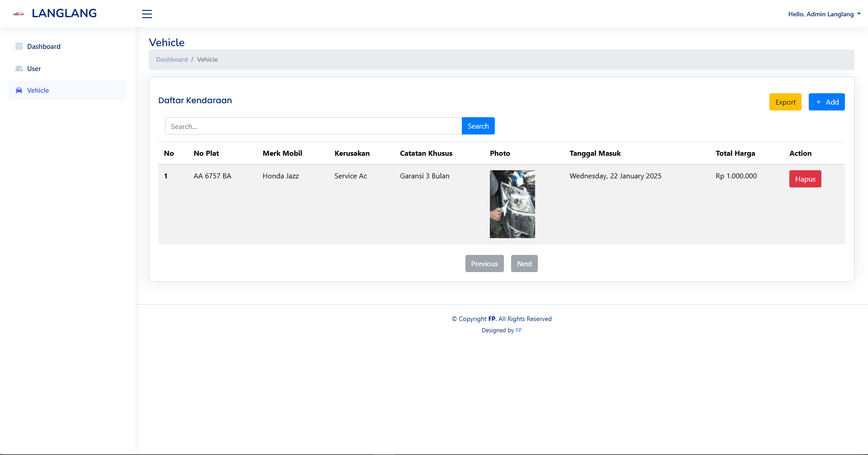Go to the Next page
The height and width of the screenshot is (455, 868).
(524, 263)
